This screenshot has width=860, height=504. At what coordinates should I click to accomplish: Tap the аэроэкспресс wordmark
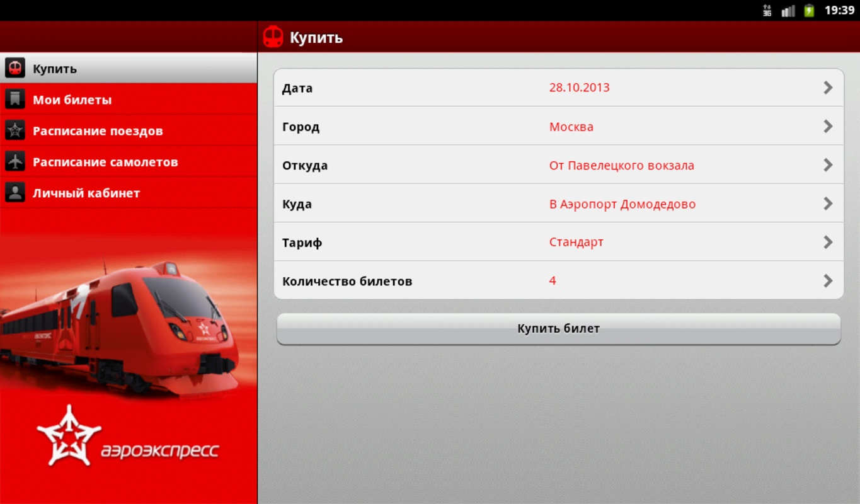click(x=159, y=450)
